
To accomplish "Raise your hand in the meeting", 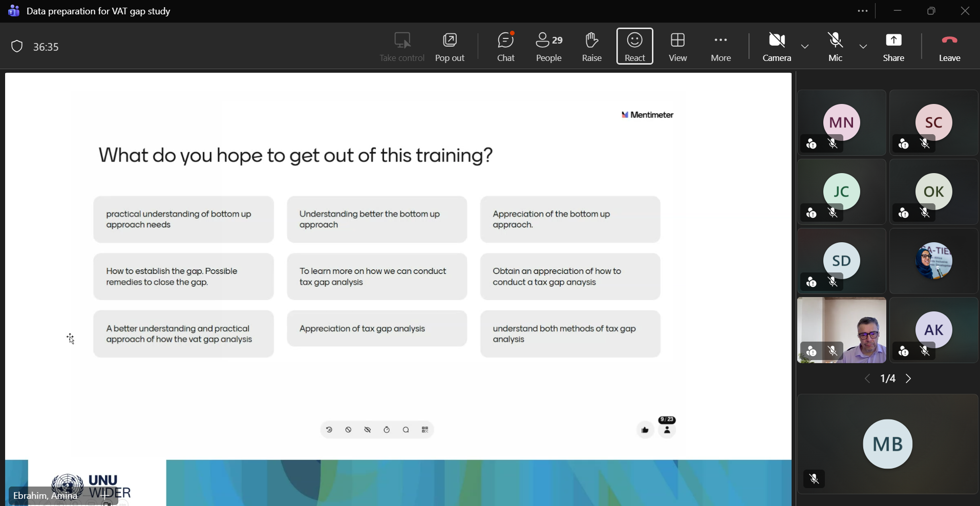I will point(591,47).
